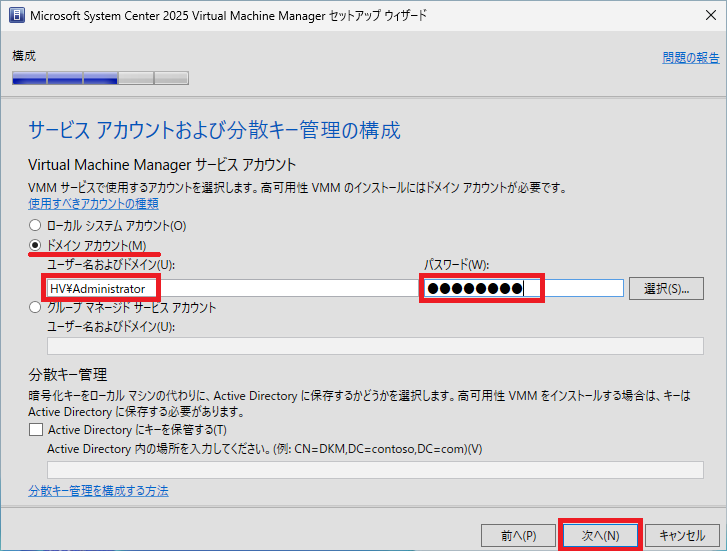The image size is (727, 551).
Task: Open the 問題の報告 link
Action: click(690, 58)
